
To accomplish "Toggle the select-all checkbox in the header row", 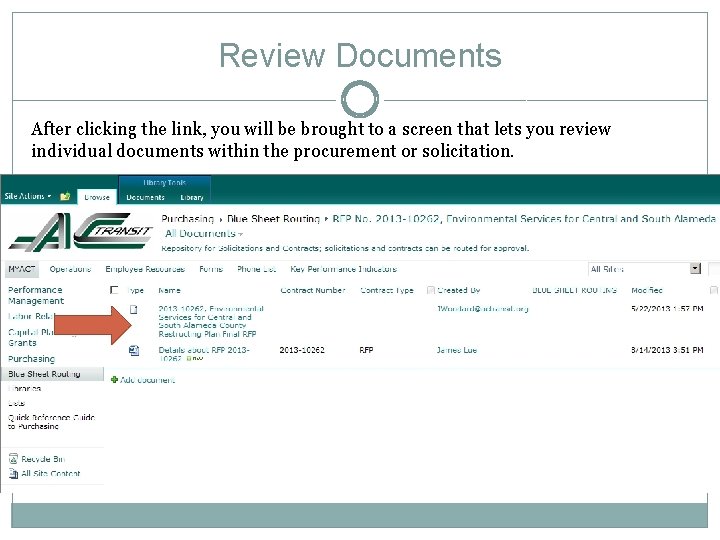I will [x=114, y=290].
